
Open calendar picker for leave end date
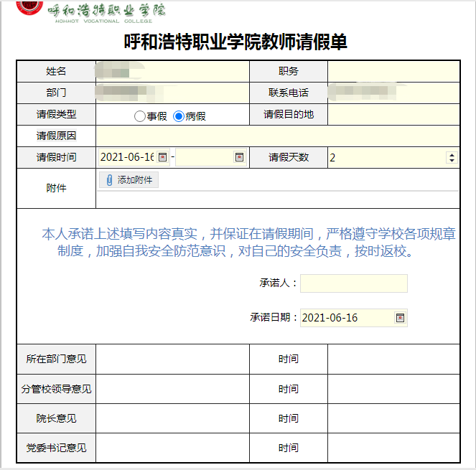pyautogui.click(x=239, y=157)
